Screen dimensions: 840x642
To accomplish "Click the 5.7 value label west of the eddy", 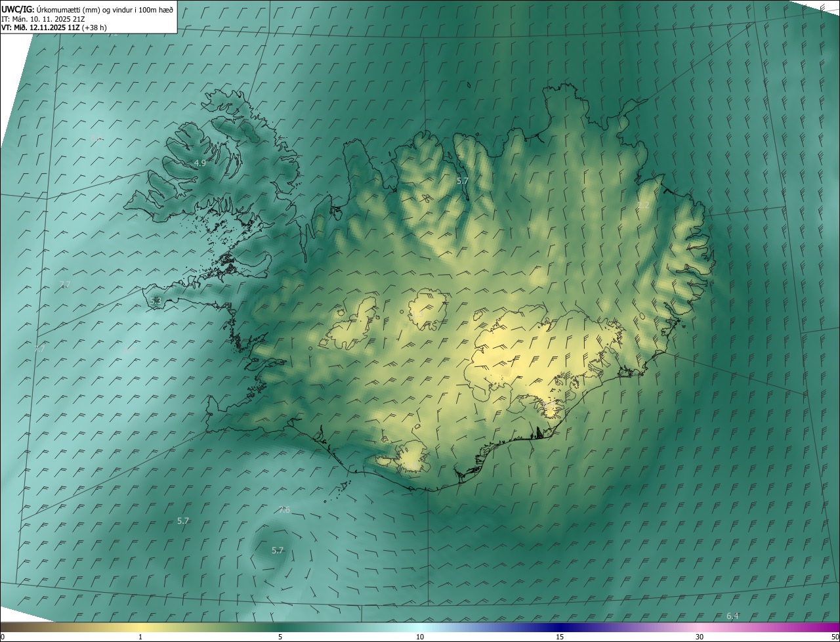I will coord(183,521).
